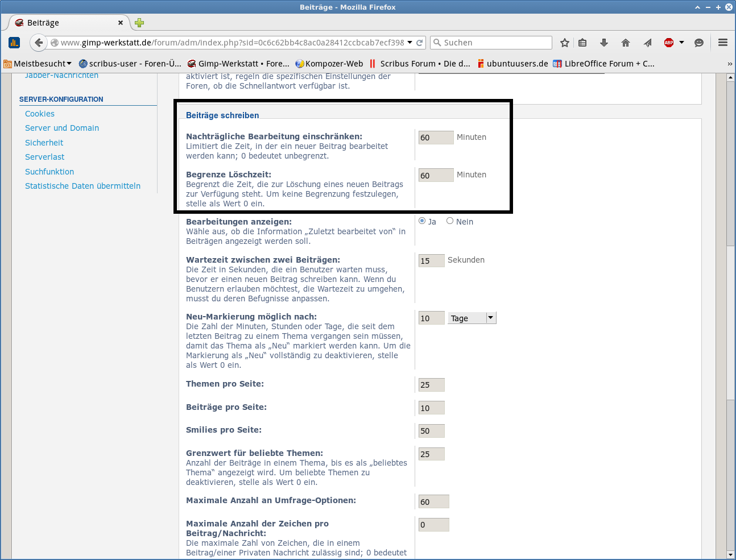736x560 pixels.
Task: Click the Adblock Plus ABP icon
Action: point(669,43)
